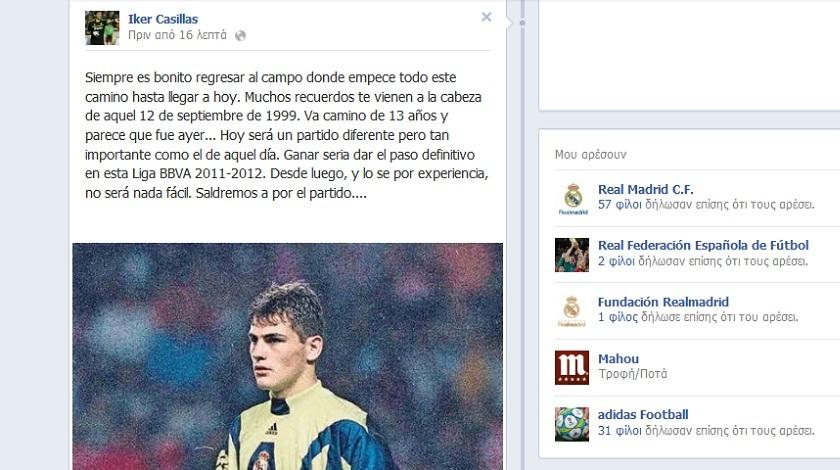Click the adidas Football ball icon
Viewport: 840px width, 470px height.
coord(572,424)
